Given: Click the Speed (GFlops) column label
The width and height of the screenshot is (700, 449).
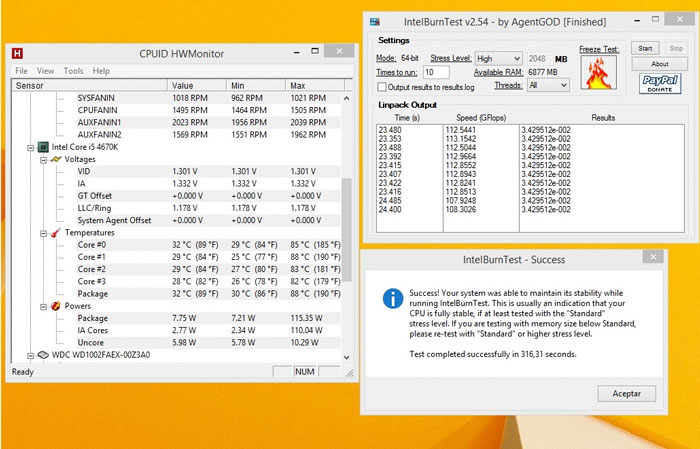Looking at the screenshot, I should [481, 118].
